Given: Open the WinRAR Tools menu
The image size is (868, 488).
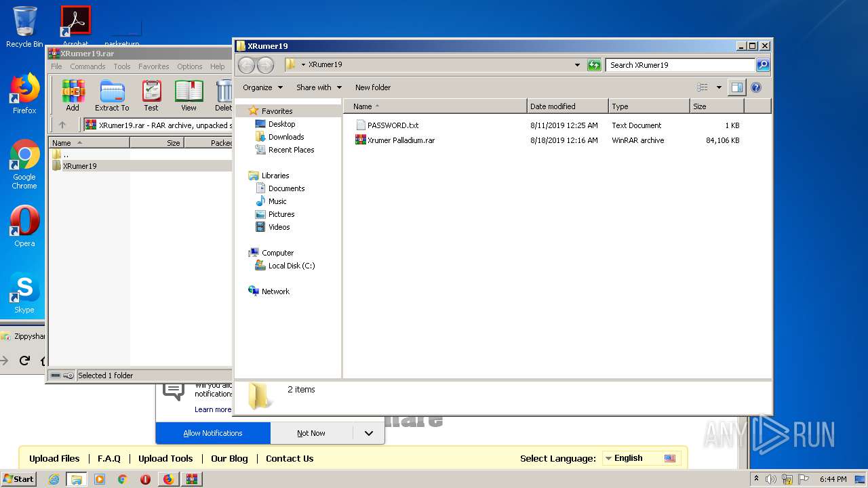Looking at the screenshot, I should (122, 66).
